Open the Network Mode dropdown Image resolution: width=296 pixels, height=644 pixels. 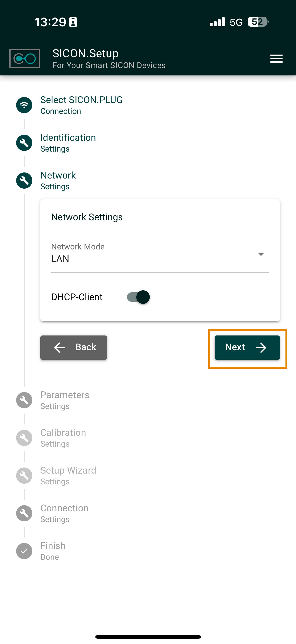coord(261,254)
